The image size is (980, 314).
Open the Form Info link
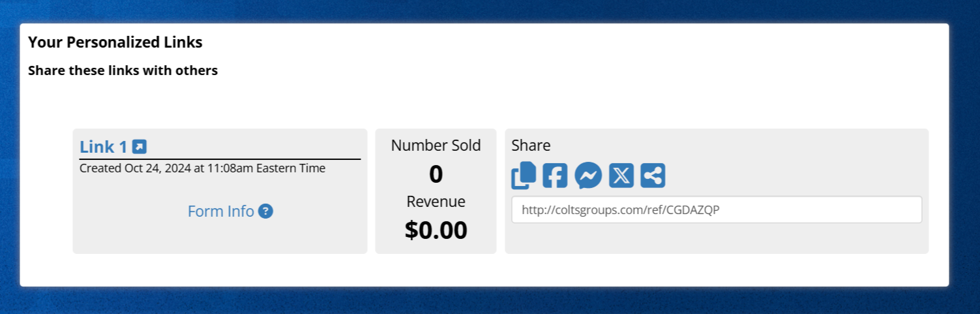[x=220, y=212]
